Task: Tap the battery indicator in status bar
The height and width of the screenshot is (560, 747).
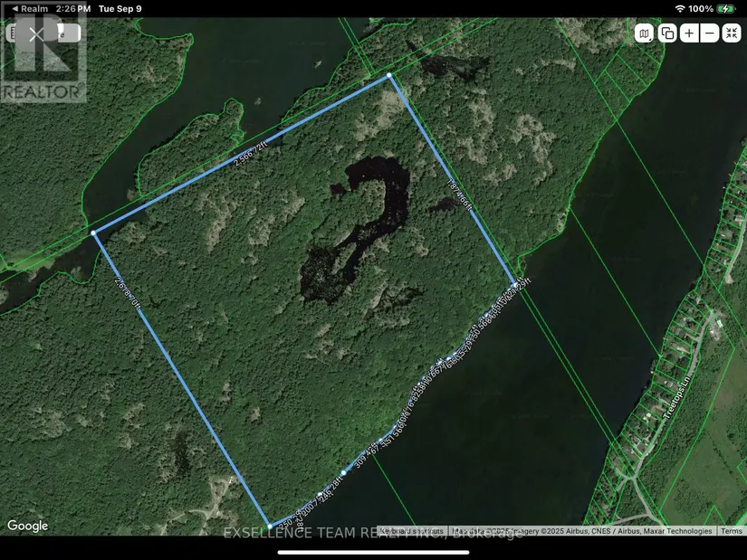Action: [726, 8]
